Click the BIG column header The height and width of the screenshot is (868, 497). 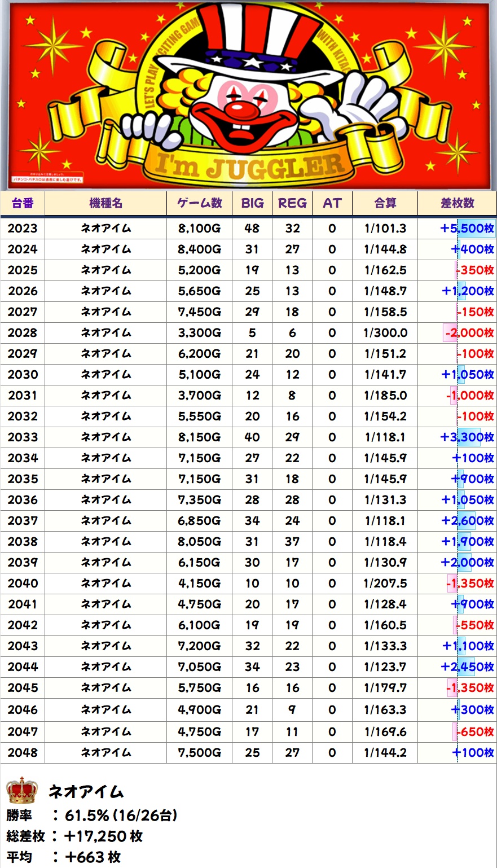[252, 203]
